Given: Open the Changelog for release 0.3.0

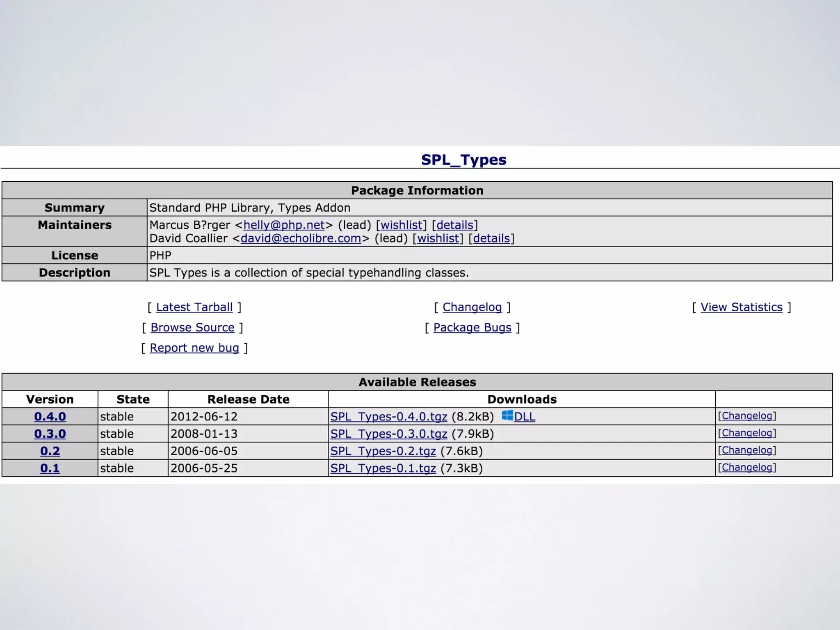Looking at the screenshot, I should (x=746, y=433).
